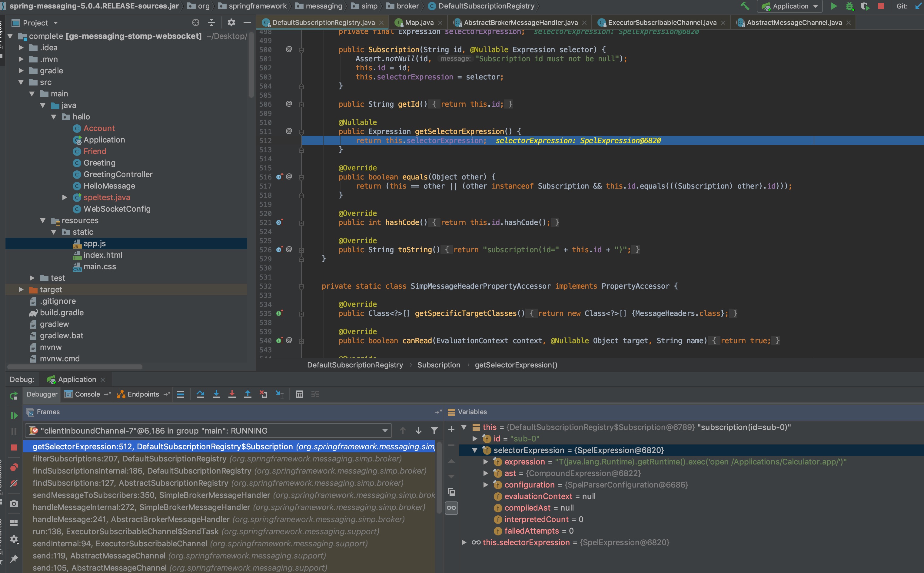Click Step Over in debugger toolbar
The image size is (924, 573).
pos(200,394)
